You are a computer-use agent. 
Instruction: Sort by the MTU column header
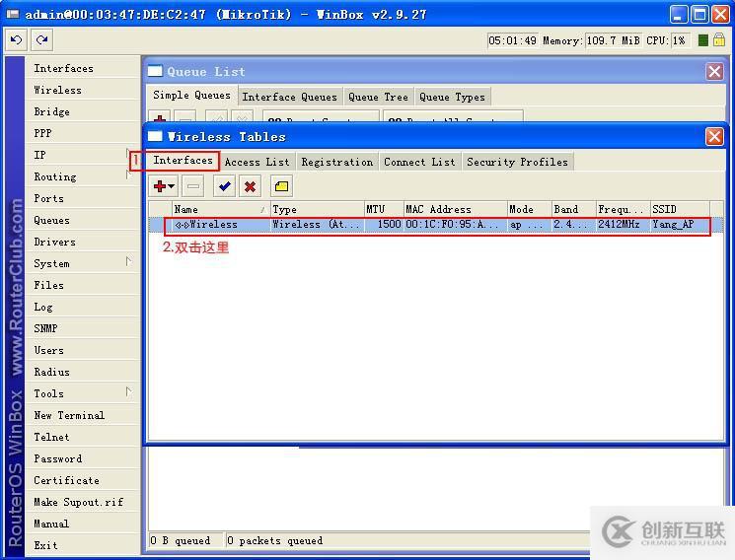point(384,209)
